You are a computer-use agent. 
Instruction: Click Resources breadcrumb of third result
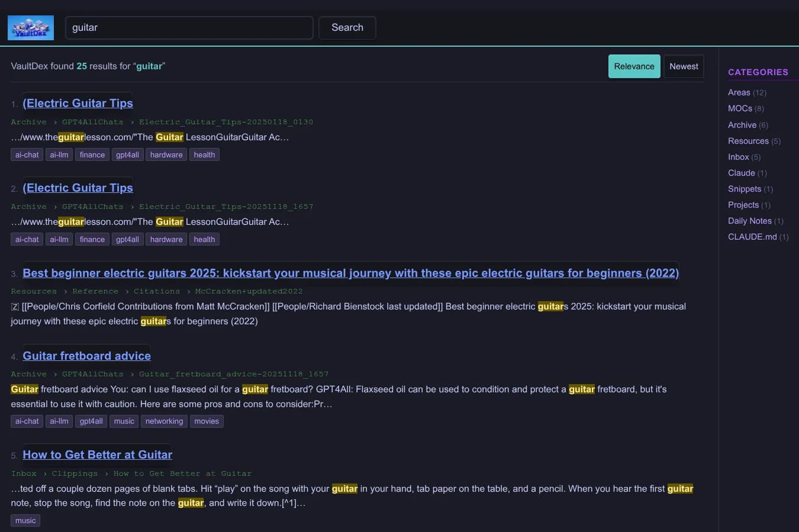(x=34, y=291)
